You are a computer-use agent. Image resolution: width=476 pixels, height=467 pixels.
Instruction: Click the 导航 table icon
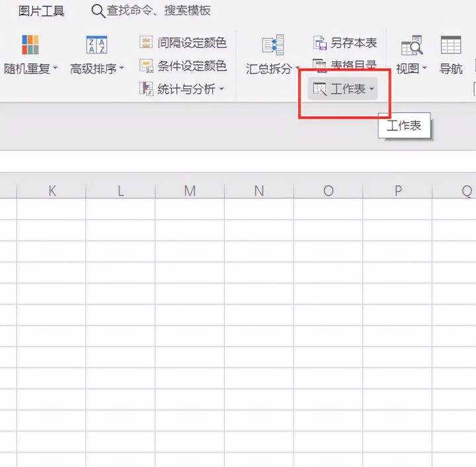tap(451, 44)
